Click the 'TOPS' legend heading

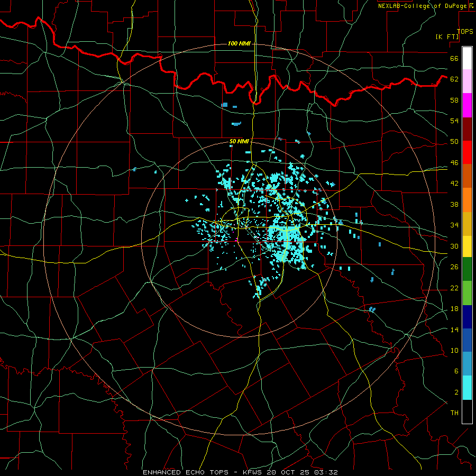pos(465,32)
